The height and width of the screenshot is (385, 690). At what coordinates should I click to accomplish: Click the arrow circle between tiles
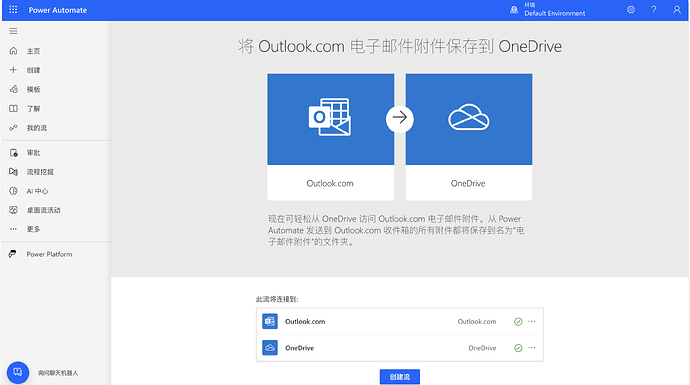(400, 118)
